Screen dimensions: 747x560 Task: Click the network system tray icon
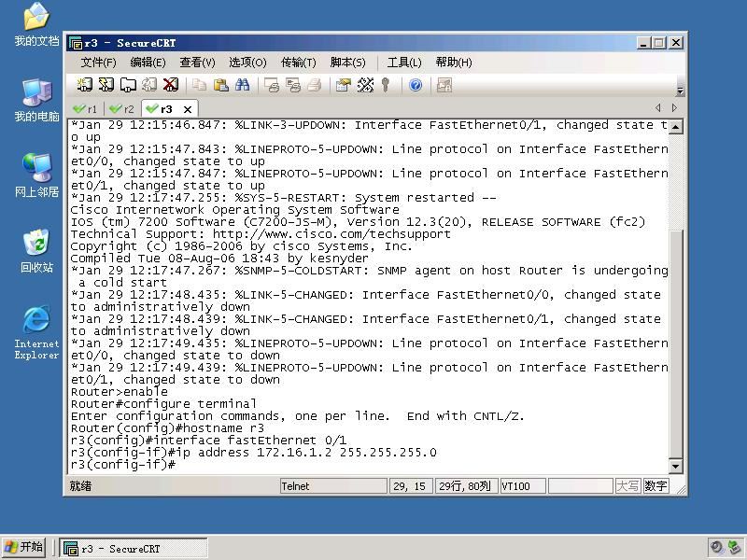click(734, 548)
